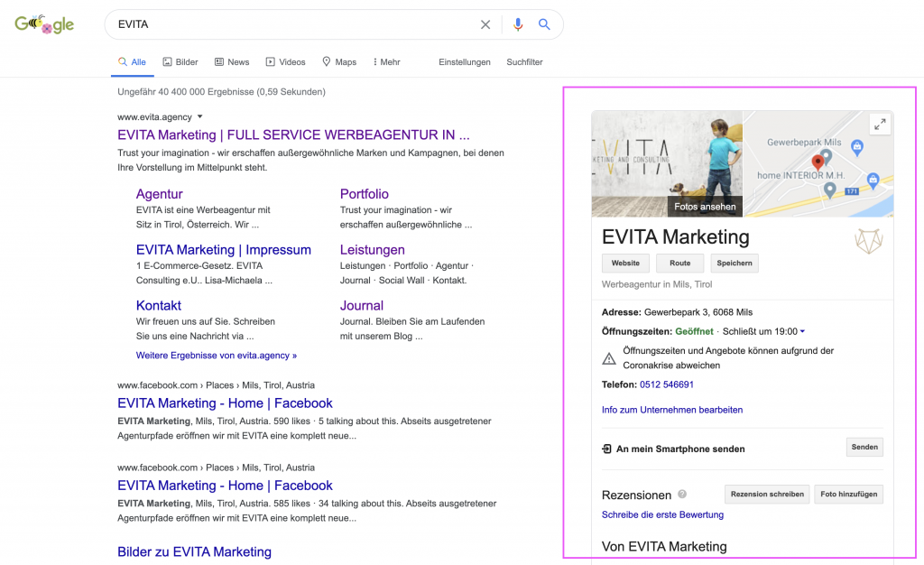Viewport: 924px width, 565px height.
Task: Click the green Geöffnet status text
Action: (694, 332)
